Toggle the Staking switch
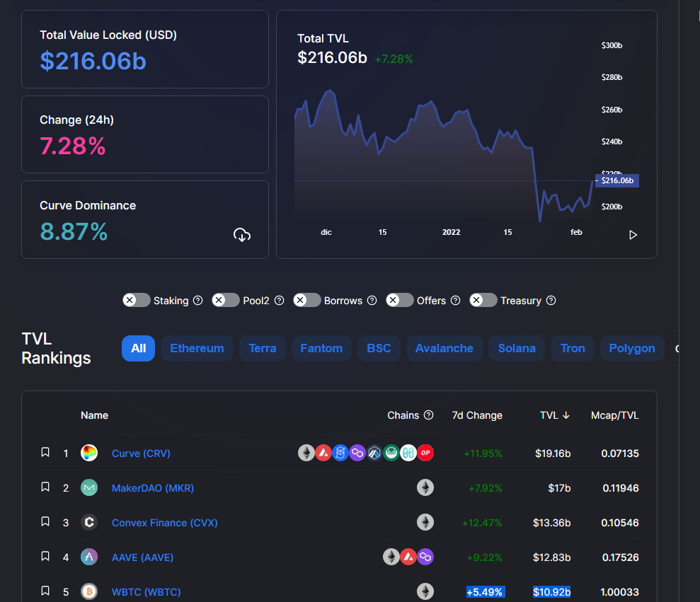Image resolution: width=700 pixels, height=602 pixels. pos(137,301)
